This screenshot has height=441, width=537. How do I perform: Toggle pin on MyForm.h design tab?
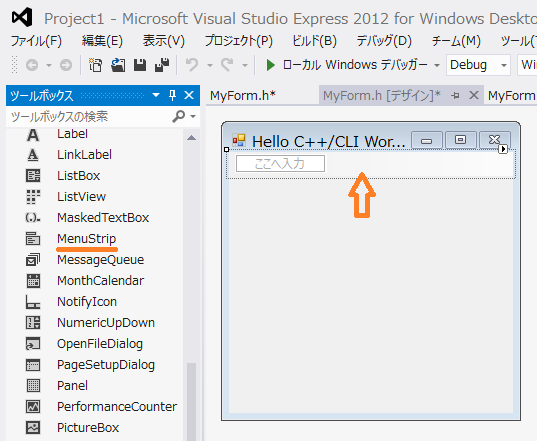click(x=455, y=96)
